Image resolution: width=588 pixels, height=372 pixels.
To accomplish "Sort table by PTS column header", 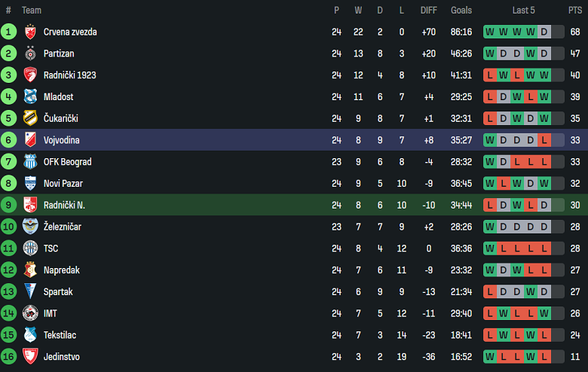I will 575,11.
